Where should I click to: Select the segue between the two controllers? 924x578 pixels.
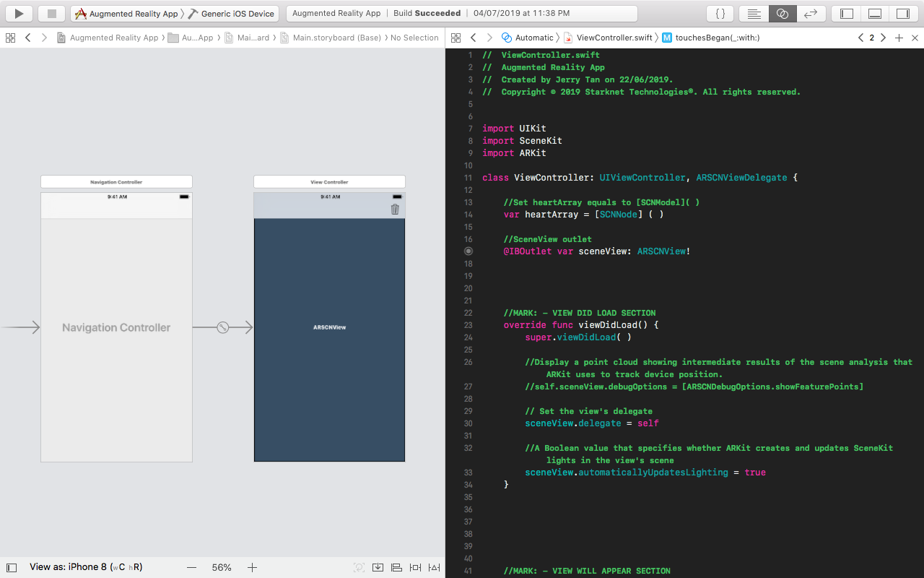(x=223, y=327)
